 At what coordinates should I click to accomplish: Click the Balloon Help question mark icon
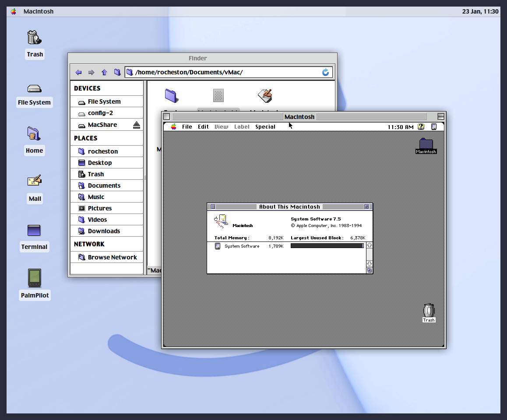(x=421, y=126)
